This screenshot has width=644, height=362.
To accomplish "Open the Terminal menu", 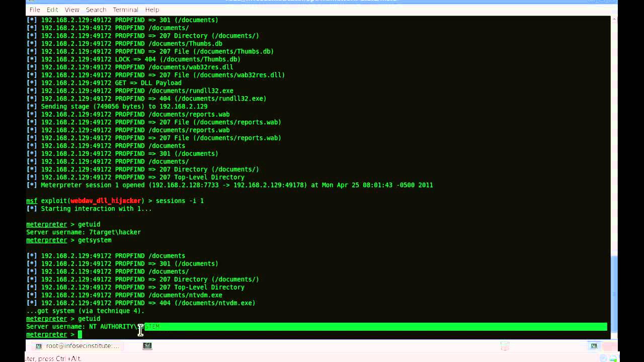I will (x=125, y=10).
